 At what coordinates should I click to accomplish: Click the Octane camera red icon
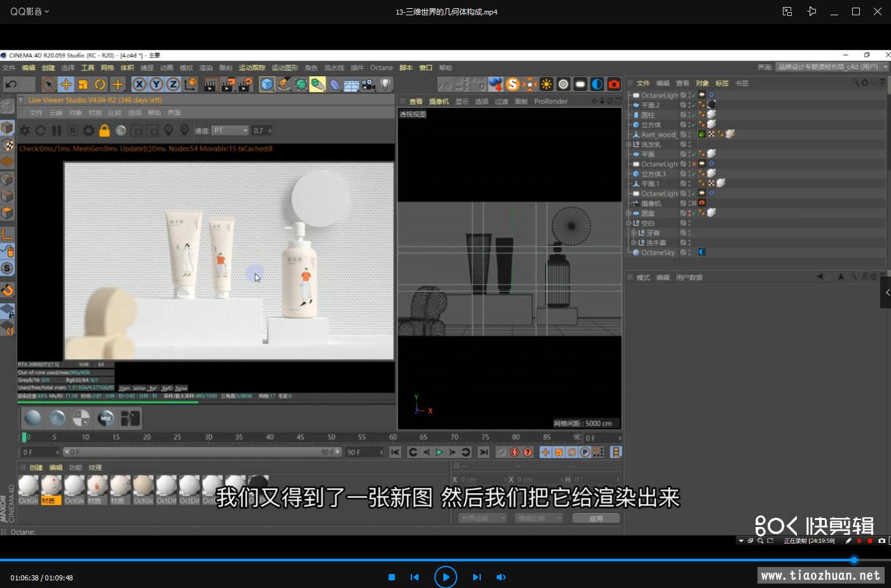coord(614,84)
